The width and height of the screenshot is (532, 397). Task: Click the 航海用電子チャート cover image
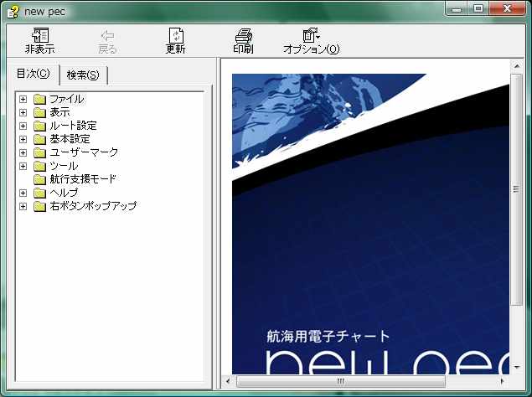point(370,224)
